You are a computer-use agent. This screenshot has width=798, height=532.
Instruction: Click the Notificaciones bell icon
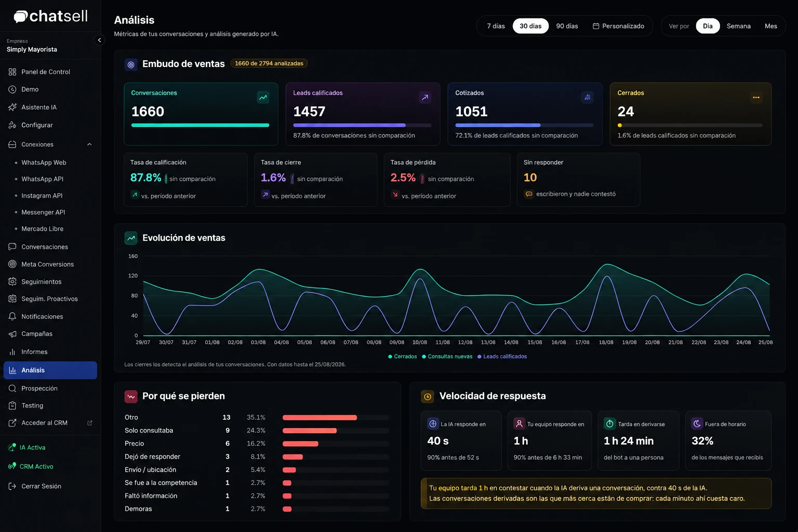[x=12, y=316]
